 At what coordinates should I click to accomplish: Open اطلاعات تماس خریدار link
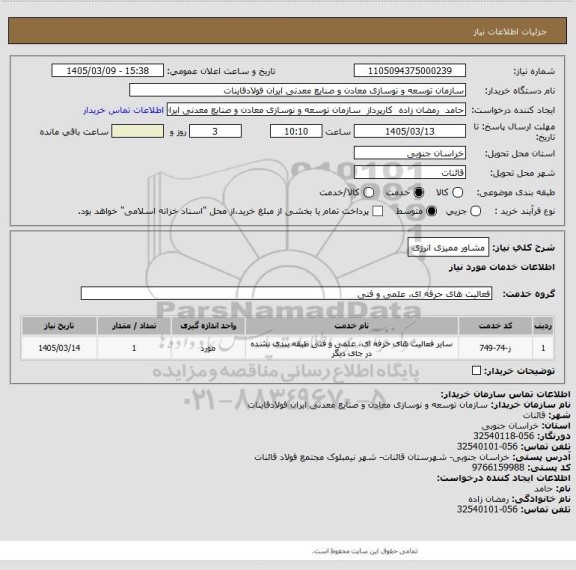coord(123,110)
